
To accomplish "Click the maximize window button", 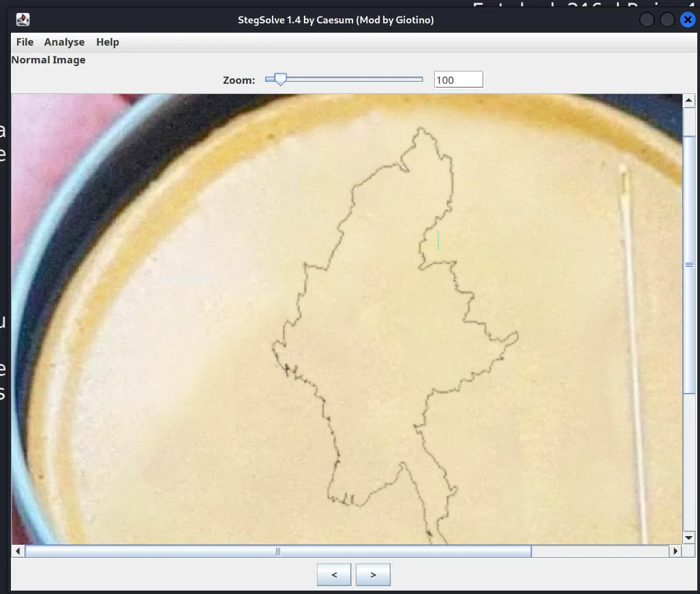I will tap(667, 20).
